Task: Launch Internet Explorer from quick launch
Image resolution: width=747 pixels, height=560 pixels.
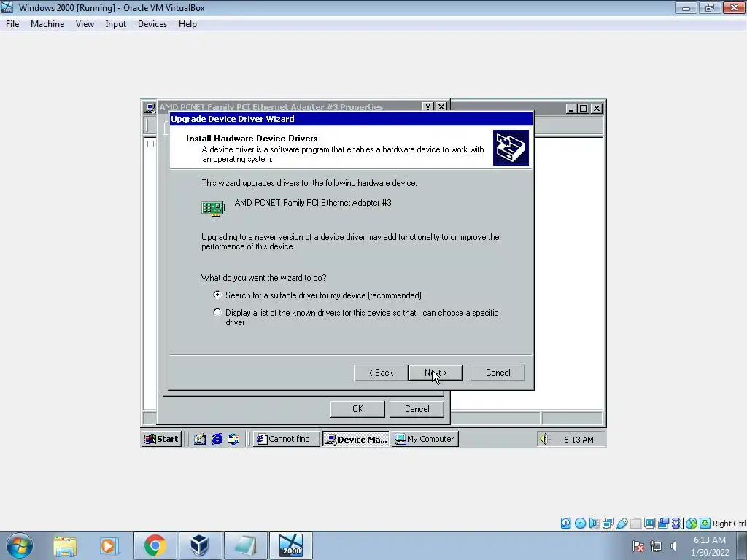Action: pyautogui.click(x=217, y=439)
